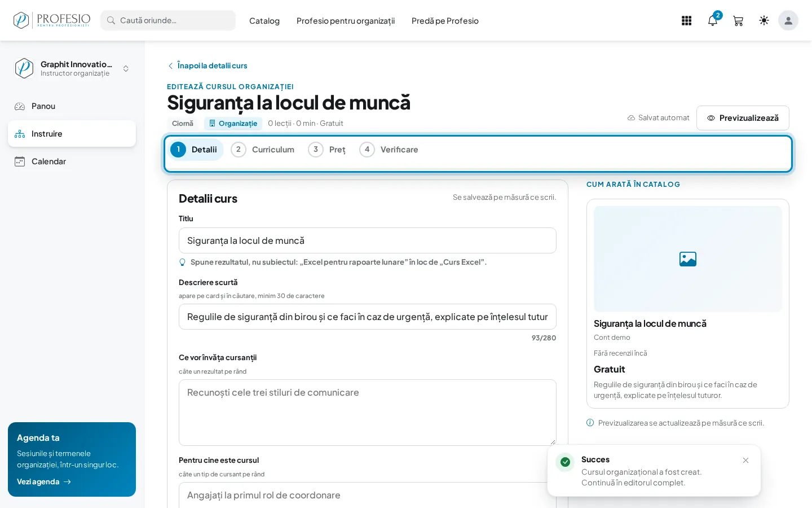Open notifications bell with badge
The width and height of the screenshot is (812, 508).
(713, 21)
